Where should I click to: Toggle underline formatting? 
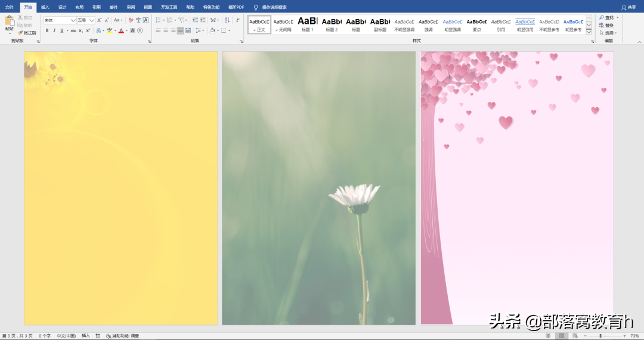point(62,31)
